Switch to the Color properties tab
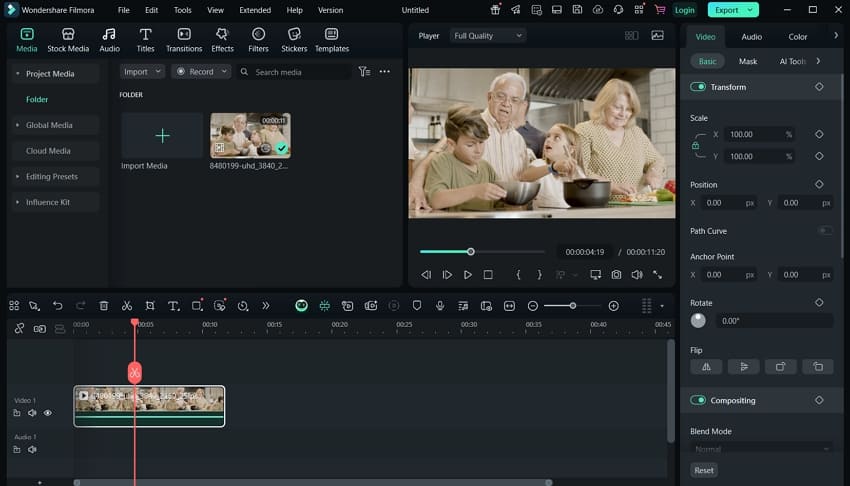Screen dimensions: 850x486 pyautogui.click(x=797, y=37)
